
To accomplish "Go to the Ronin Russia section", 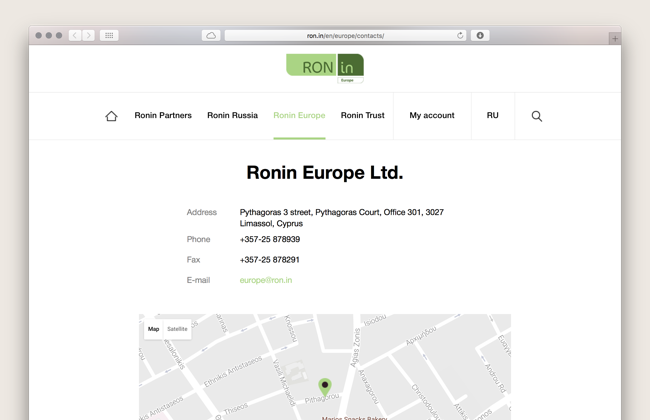I will point(232,116).
